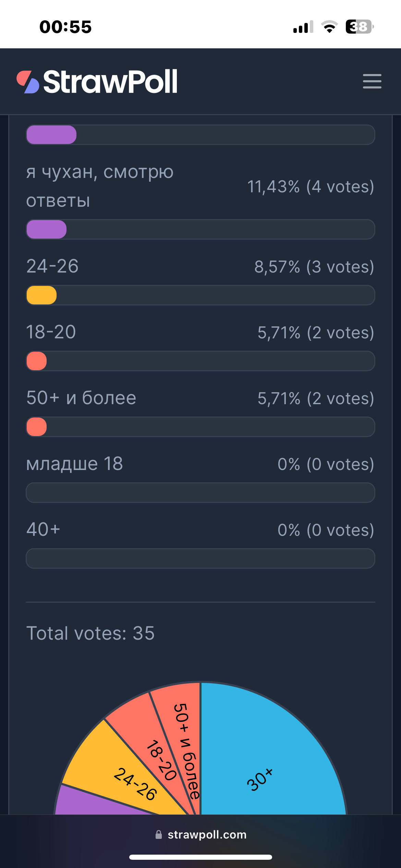Click the empty младше 18 result bar
This screenshot has height=868, width=401.
200,493
